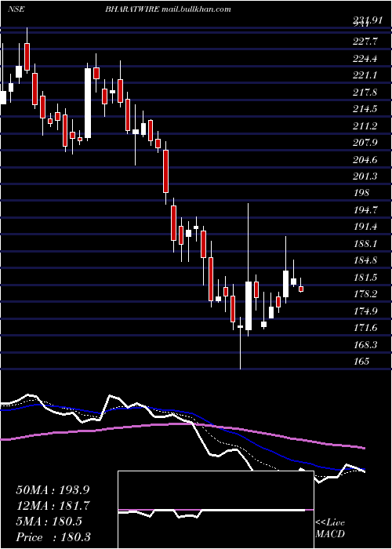392x549 pixels.
Task: Select the 191.4 price axis label
Action: coord(365,227)
